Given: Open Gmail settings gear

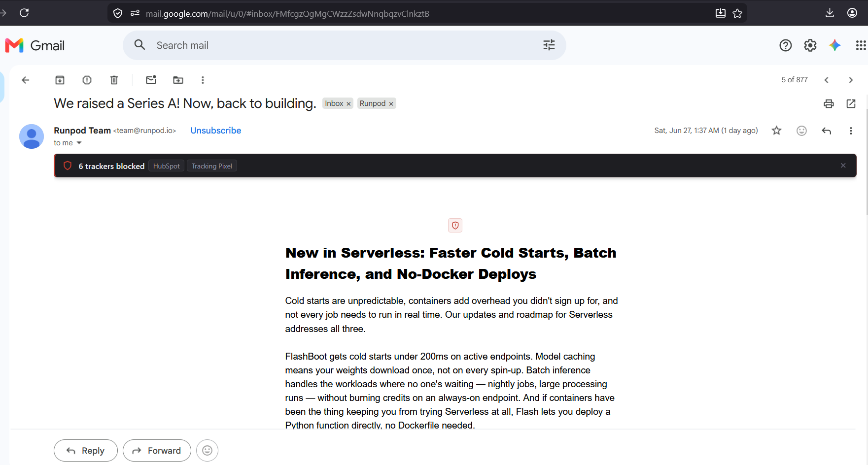Looking at the screenshot, I should 810,45.
